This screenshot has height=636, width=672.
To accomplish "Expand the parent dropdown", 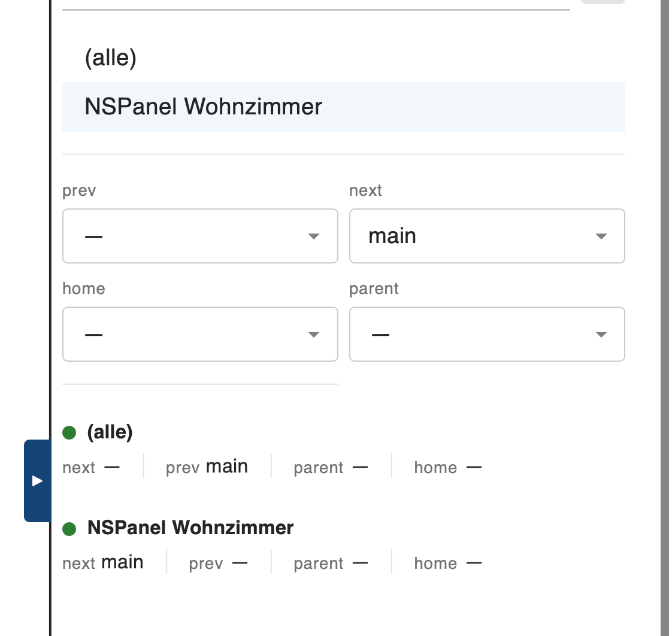I will pos(487,334).
